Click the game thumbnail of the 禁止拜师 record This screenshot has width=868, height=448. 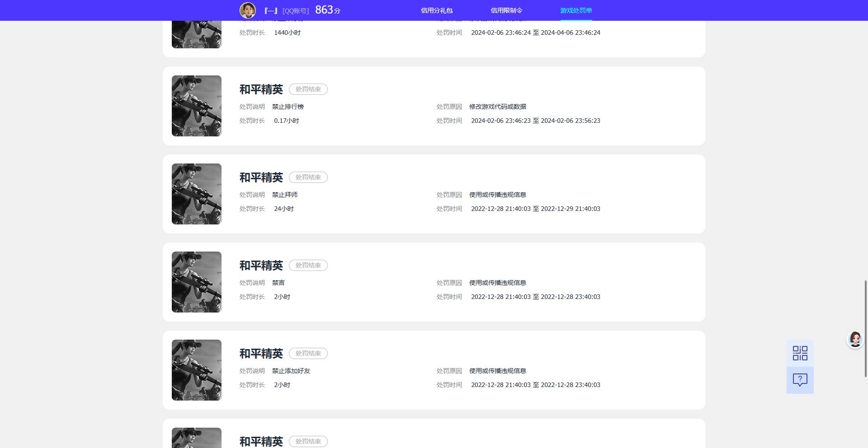tap(197, 194)
